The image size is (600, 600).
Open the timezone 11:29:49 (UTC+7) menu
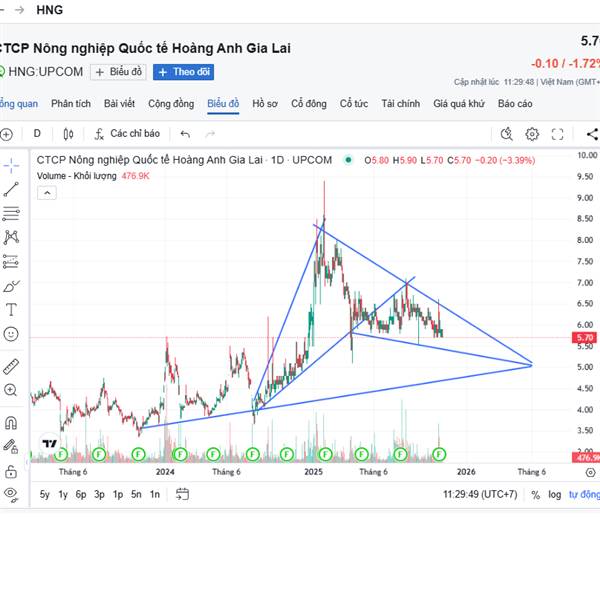click(x=480, y=494)
